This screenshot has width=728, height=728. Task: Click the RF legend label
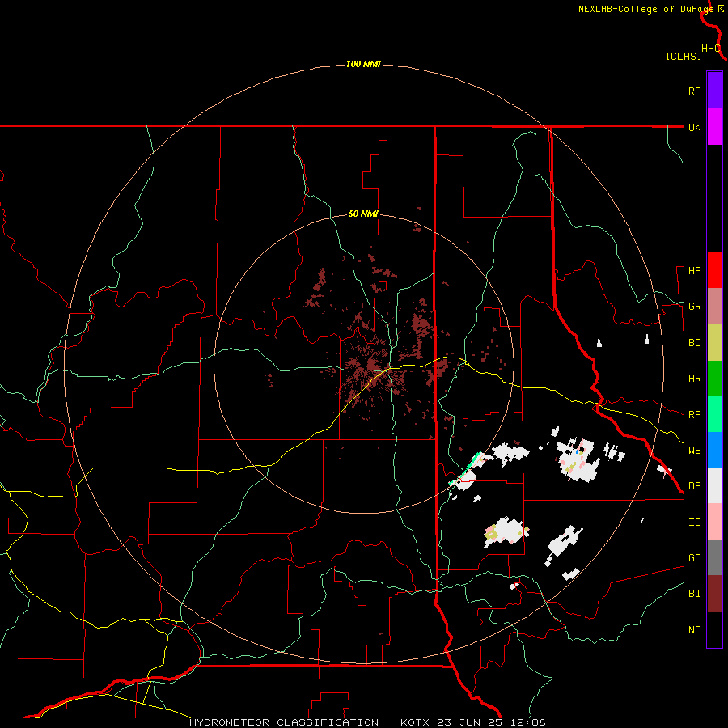tap(694, 91)
